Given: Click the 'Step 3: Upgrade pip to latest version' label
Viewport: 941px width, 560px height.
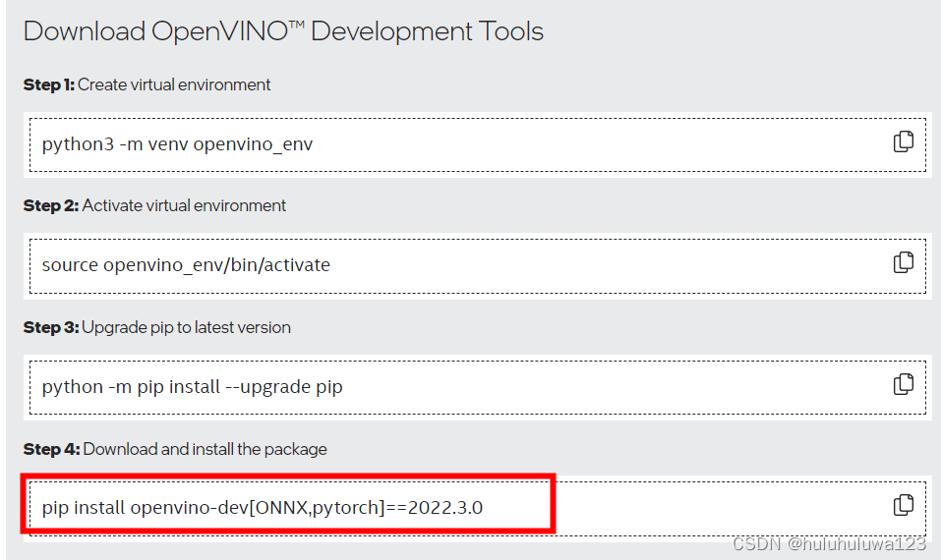Looking at the screenshot, I should coord(157,327).
